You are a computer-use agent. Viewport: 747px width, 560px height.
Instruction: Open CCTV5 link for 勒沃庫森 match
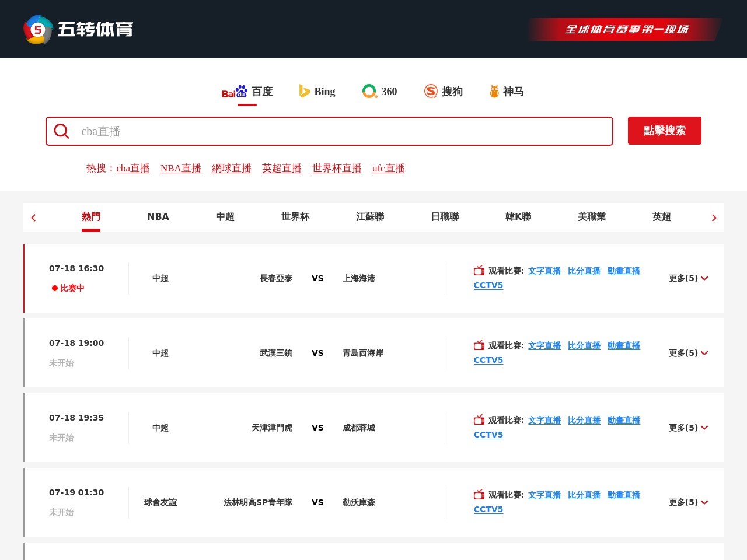pyautogui.click(x=488, y=509)
